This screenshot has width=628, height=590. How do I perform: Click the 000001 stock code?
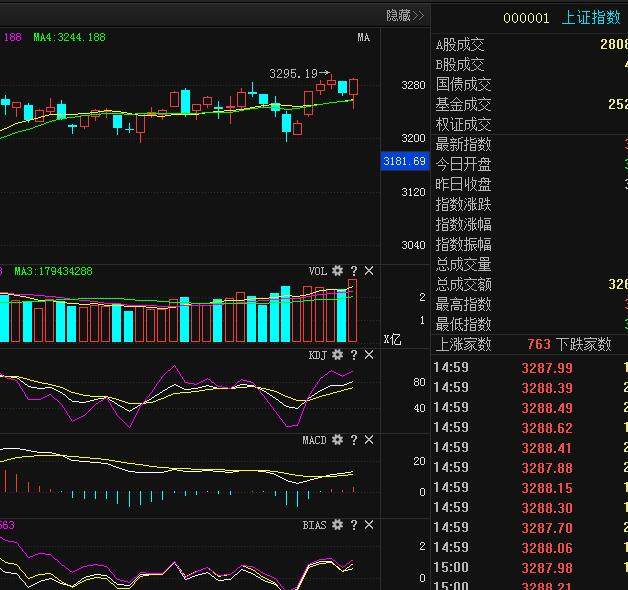coord(526,18)
